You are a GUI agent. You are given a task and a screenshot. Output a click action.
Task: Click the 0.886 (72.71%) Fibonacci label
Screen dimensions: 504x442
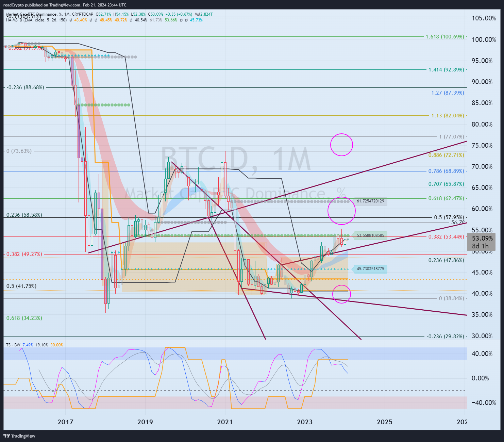click(446, 155)
